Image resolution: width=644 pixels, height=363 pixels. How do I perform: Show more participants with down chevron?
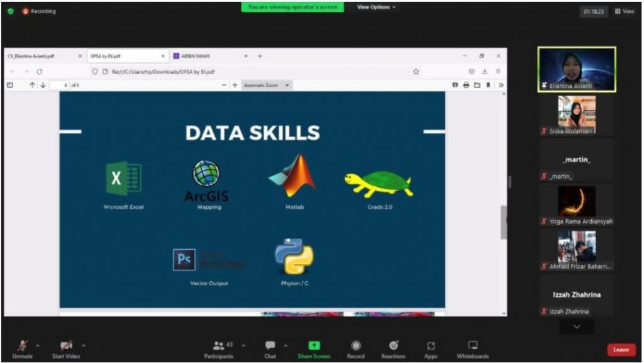(577, 327)
